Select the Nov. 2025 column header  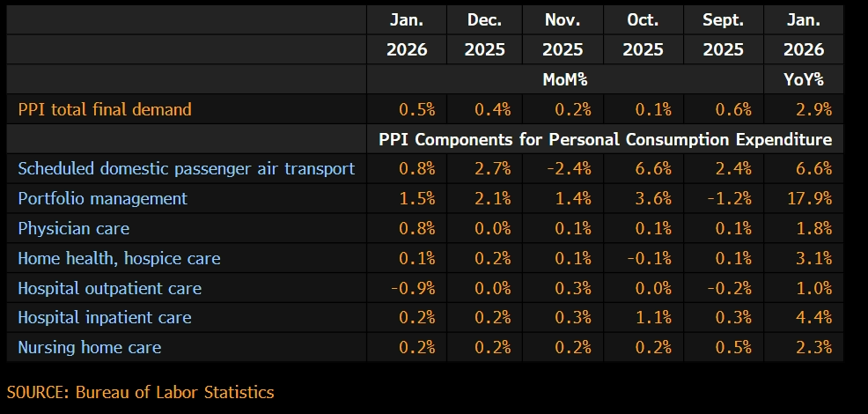coord(563,34)
